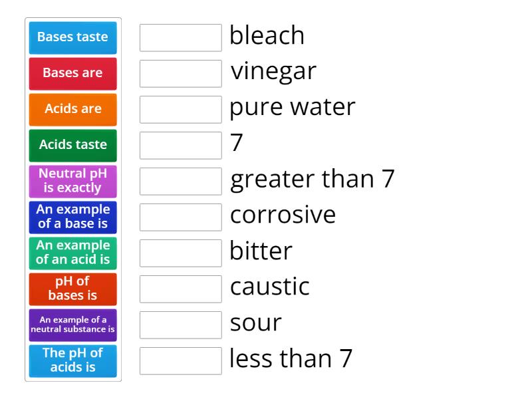
Task: Select the 'Bases taste' tile
Action: click(72, 38)
